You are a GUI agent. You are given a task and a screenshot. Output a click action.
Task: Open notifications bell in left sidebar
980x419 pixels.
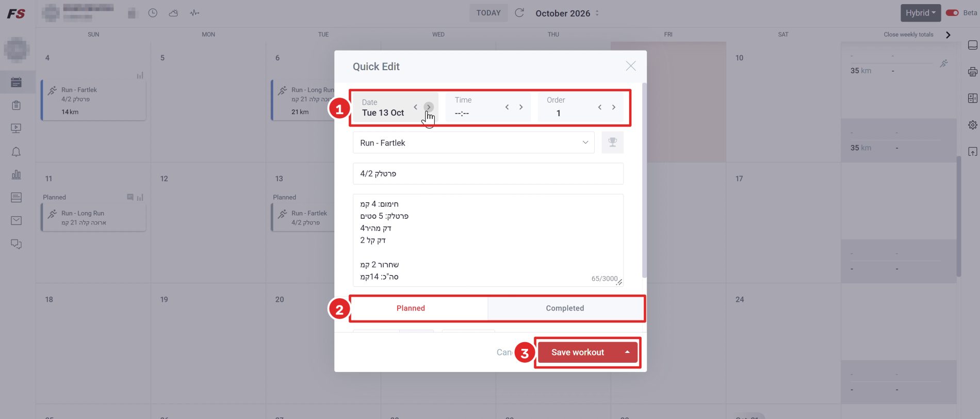click(x=16, y=152)
